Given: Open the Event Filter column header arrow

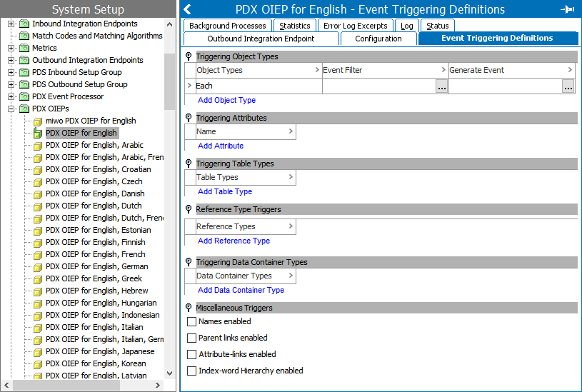Looking at the screenshot, I should point(443,70).
